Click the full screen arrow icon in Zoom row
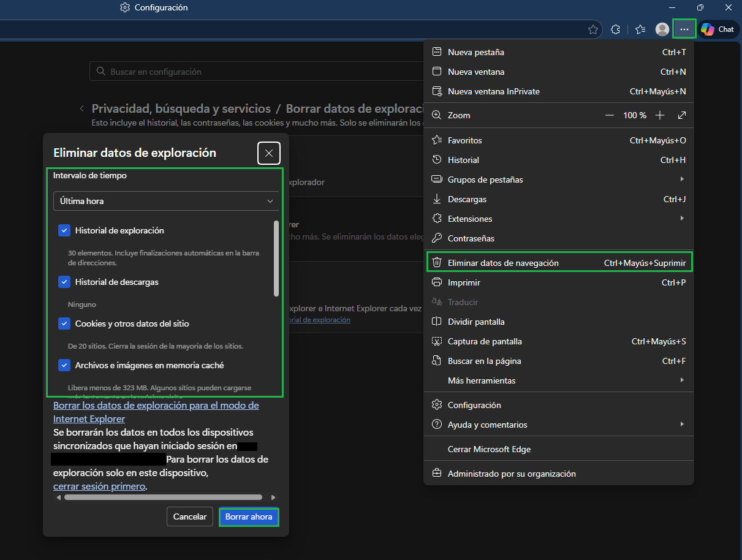Screen dimensions: 742x560 tap(682, 115)
